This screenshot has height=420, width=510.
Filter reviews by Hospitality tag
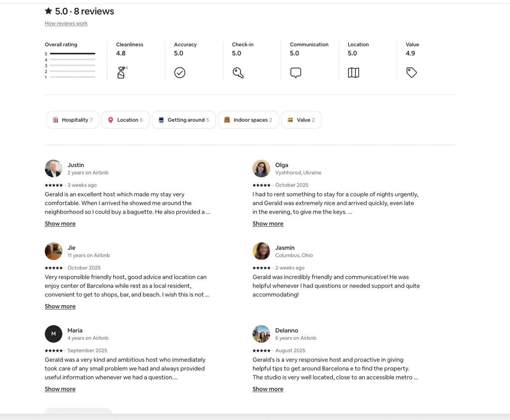click(73, 120)
